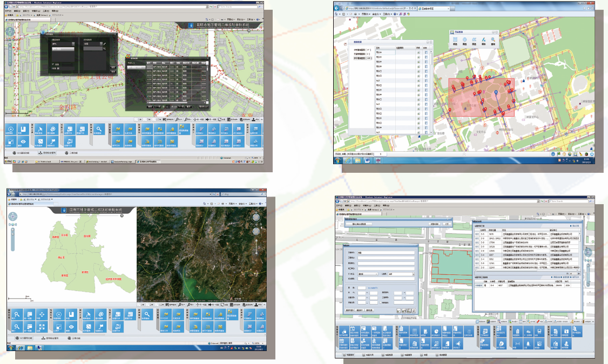The width and height of the screenshot is (608, 364).
Task: Click 五华区 district on the yellow map
Action: coord(64,235)
